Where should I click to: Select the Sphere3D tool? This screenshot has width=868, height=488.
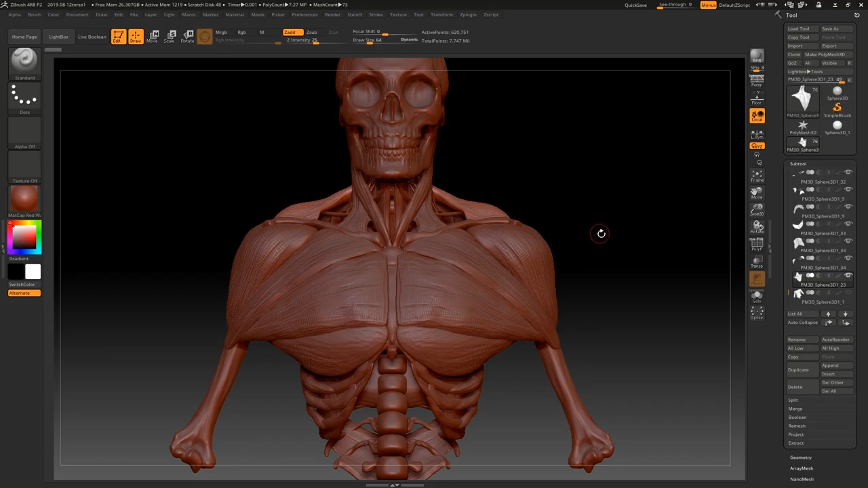[837, 92]
